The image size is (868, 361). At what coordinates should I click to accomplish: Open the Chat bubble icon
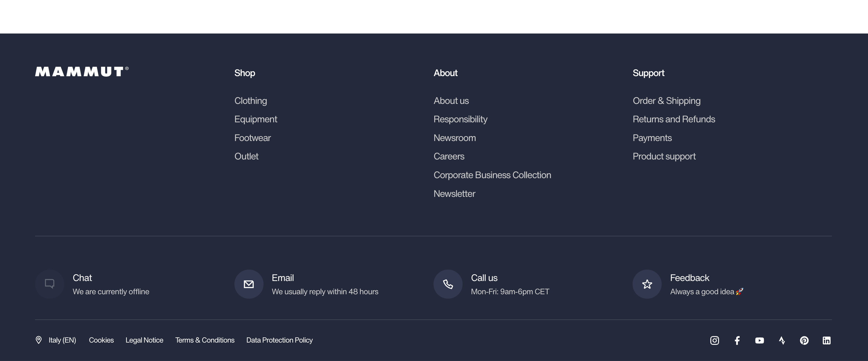click(50, 284)
